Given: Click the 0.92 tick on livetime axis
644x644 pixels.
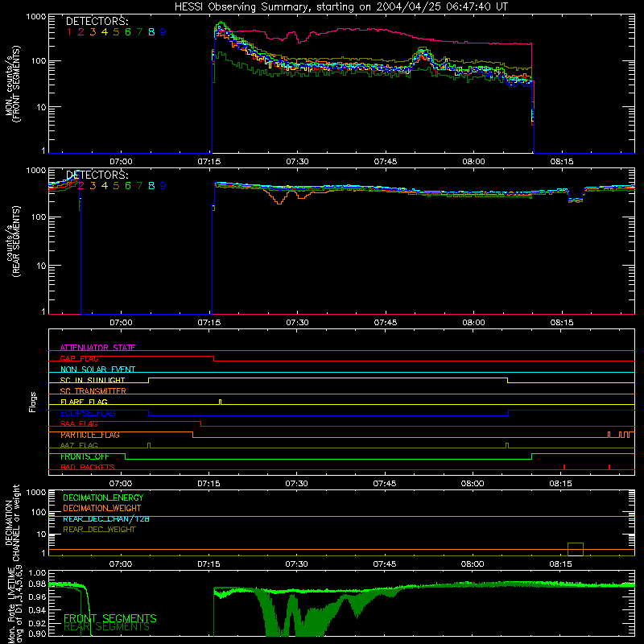Looking at the screenshot, I should (x=38, y=623).
